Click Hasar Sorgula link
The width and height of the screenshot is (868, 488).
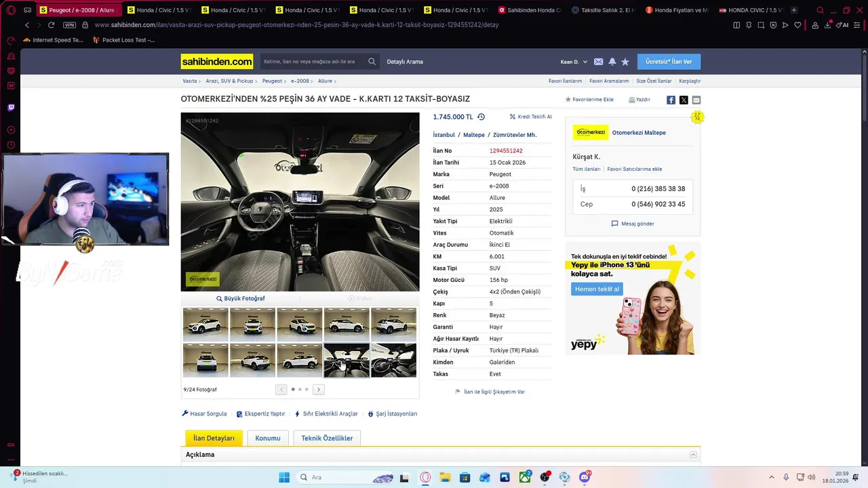204,413
